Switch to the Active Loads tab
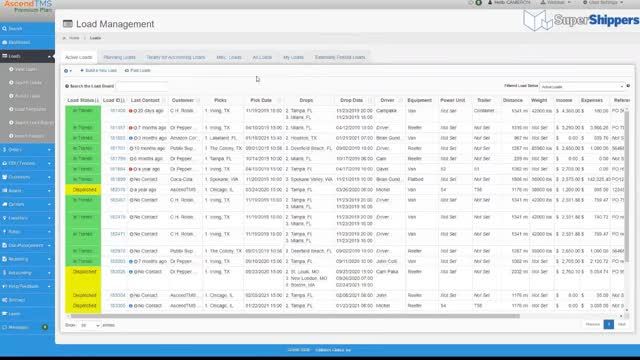Screen dimensions: 640x360 79,57
